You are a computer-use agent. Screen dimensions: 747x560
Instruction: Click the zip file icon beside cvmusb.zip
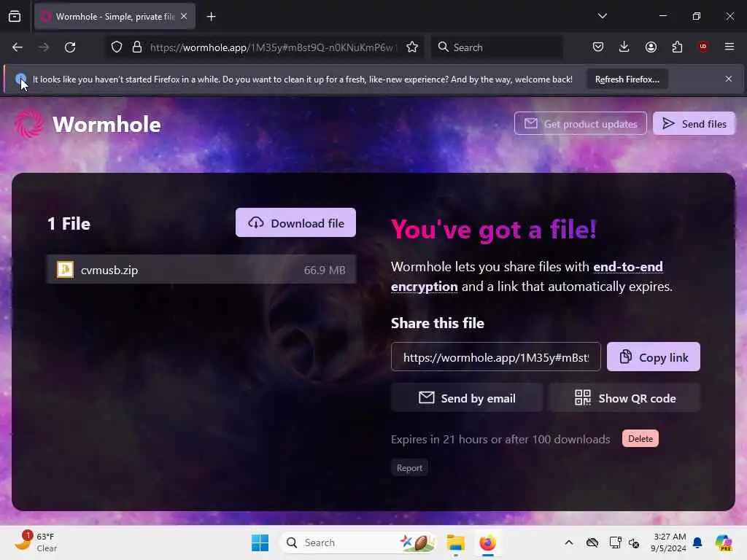(65, 270)
